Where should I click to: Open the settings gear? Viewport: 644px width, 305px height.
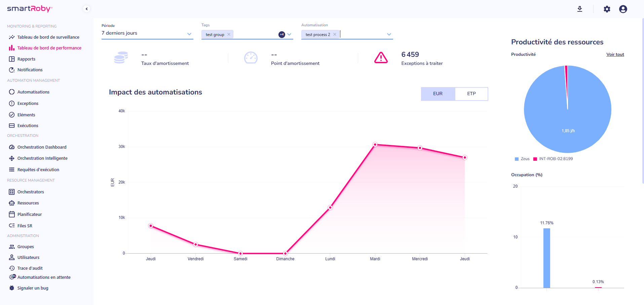[607, 9]
